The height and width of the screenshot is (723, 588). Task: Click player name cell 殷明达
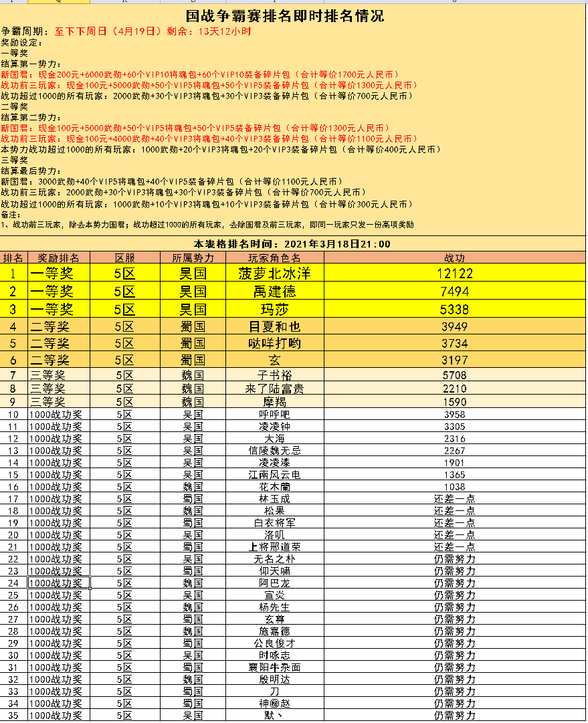coord(275,679)
